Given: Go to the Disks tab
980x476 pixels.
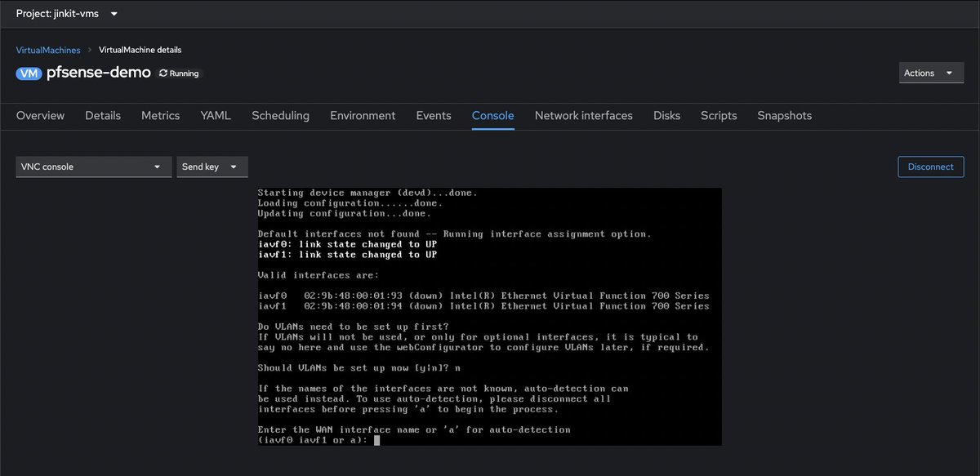Looking at the screenshot, I should (x=666, y=116).
